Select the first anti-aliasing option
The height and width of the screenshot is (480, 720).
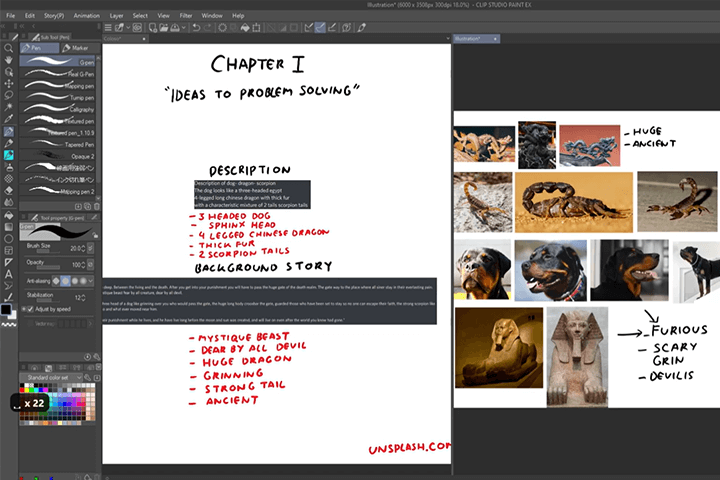(x=56, y=281)
